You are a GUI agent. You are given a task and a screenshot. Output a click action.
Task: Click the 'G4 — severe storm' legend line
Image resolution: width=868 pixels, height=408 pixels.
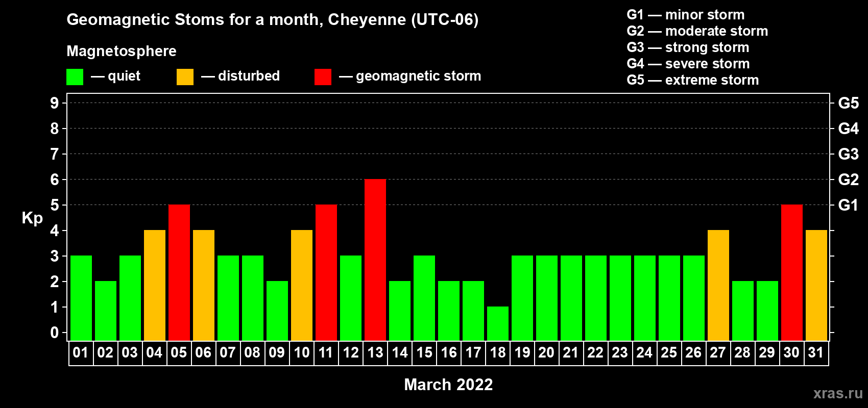[x=688, y=64]
